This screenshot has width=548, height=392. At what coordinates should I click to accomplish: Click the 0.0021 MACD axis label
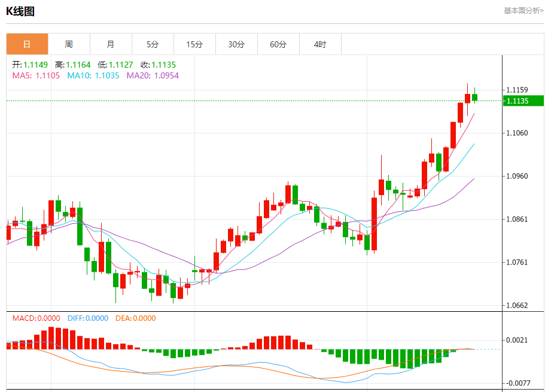[x=517, y=340]
